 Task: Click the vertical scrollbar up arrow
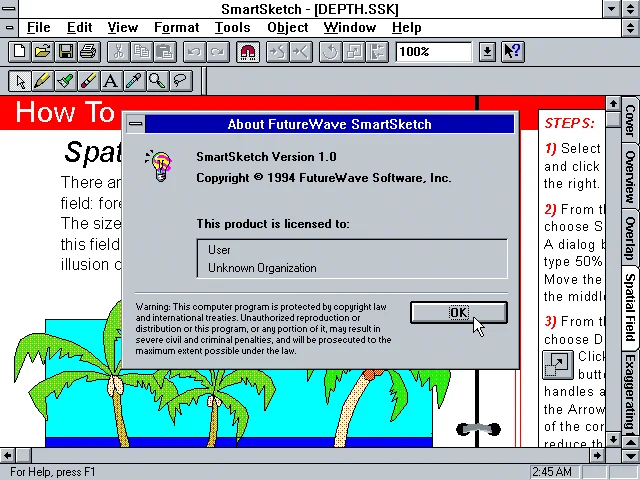click(613, 104)
